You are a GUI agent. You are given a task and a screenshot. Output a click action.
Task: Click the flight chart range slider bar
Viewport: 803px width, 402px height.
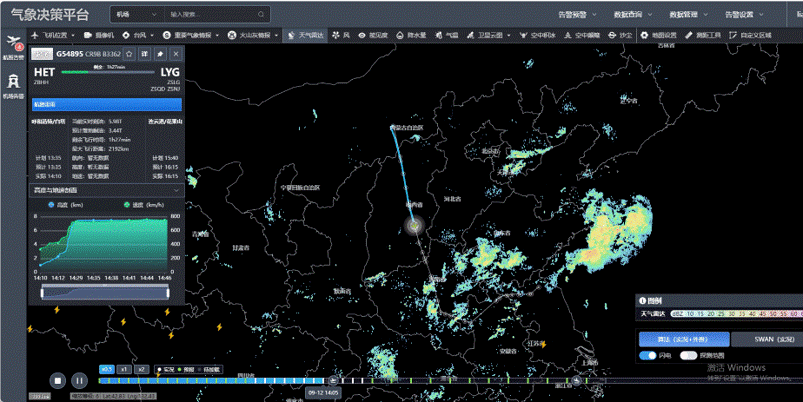point(107,293)
